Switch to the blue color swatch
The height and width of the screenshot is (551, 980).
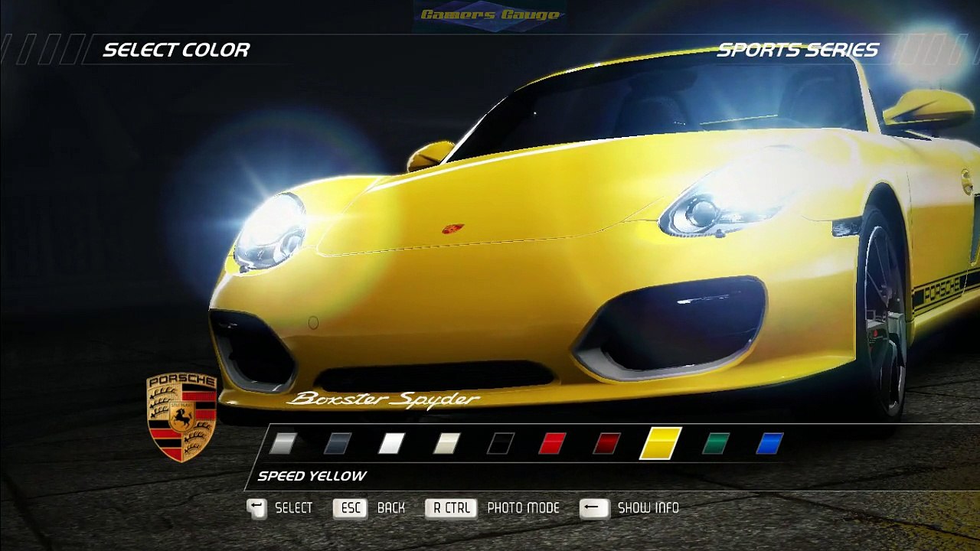coord(770,443)
